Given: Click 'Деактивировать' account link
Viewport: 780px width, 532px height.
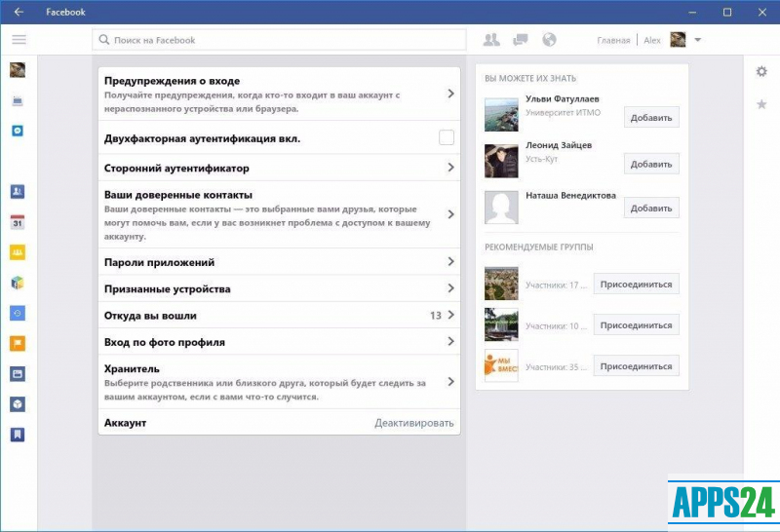Looking at the screenshot, I should coord(413,423).
